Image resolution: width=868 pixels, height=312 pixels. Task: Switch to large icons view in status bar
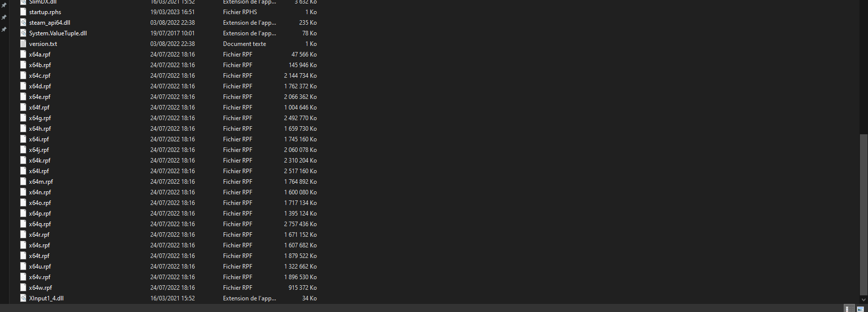pyautogui.click(x=860, y=308)
